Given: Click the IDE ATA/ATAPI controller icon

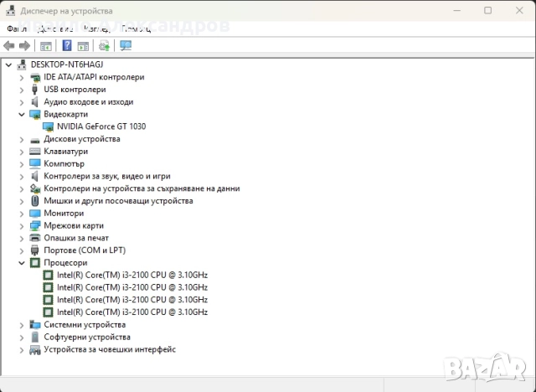Looking at the screenshot, I should (35, 78).
